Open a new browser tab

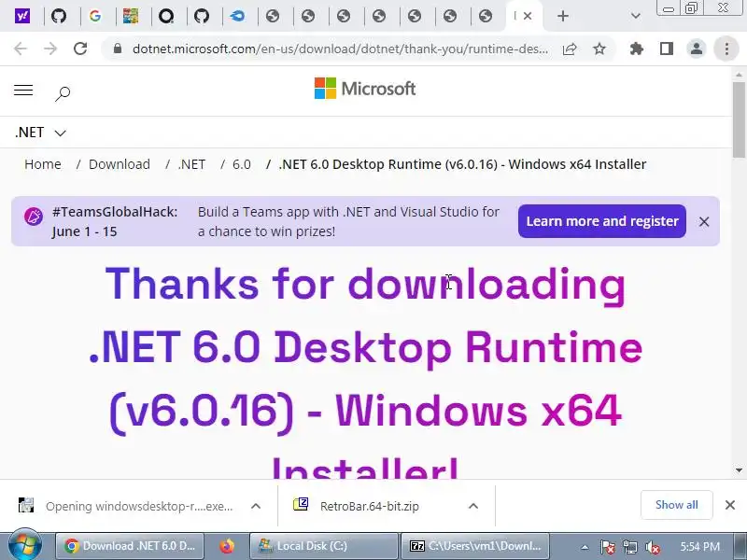(563, 16)
